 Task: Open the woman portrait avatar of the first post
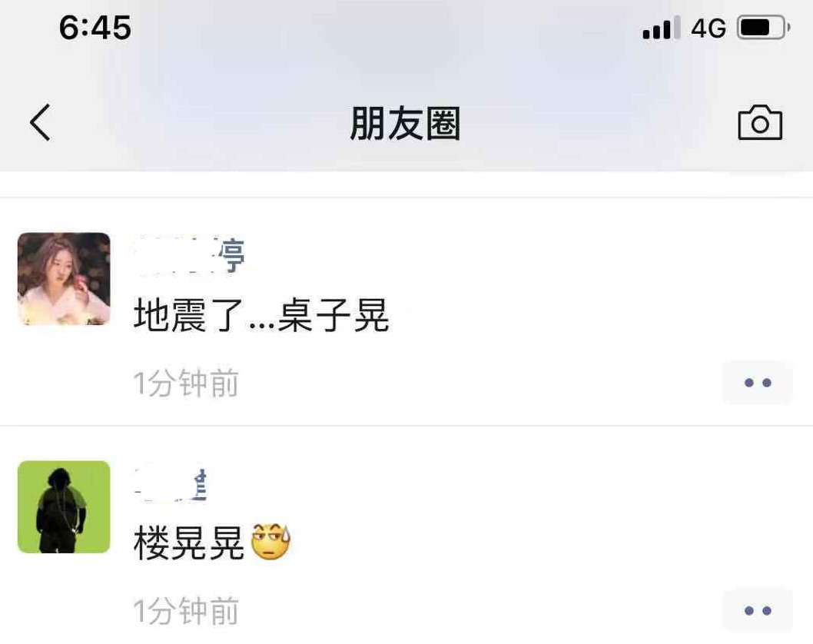64,279
